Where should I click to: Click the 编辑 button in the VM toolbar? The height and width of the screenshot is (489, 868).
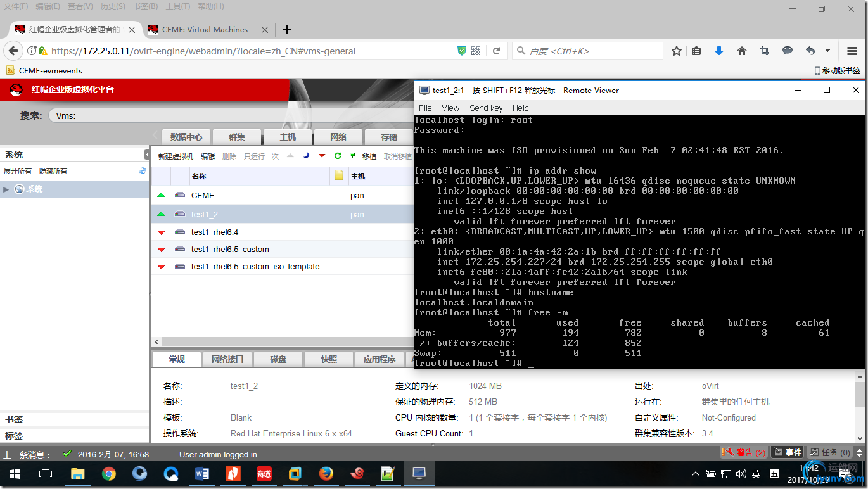[208, 156]
